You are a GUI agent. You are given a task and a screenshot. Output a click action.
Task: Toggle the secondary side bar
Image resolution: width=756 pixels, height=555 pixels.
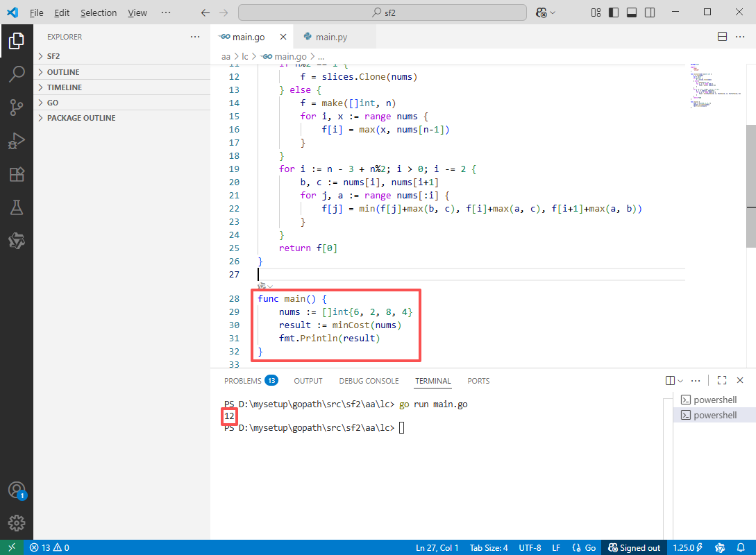click(x=650, y=12)
